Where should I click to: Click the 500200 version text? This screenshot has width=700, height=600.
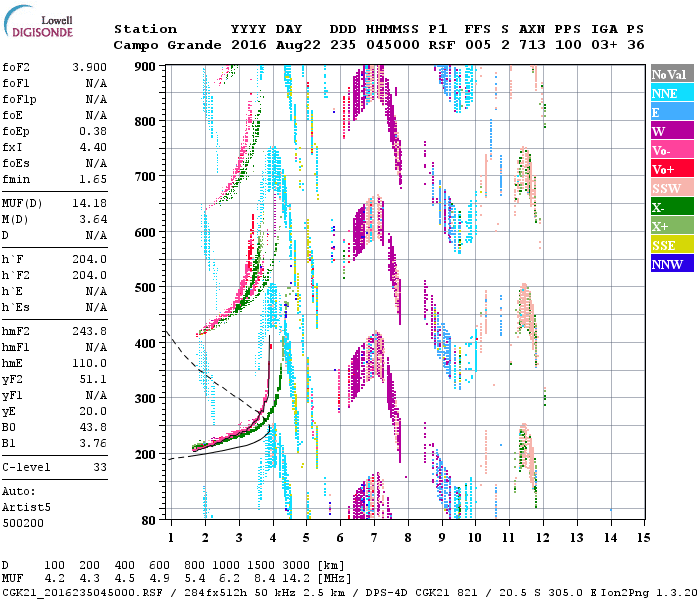pos(23,523)
